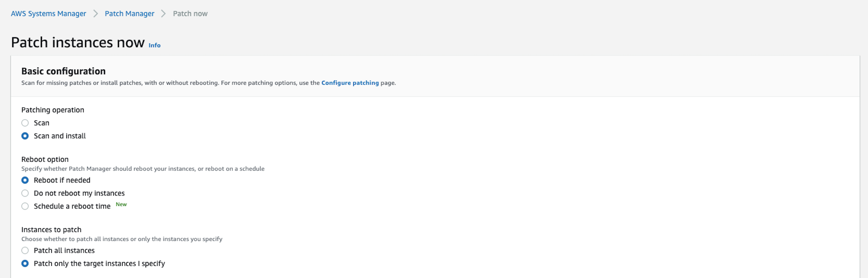Image resolution: width=868 pixels, height=278 pixels.
Task: Select Reboot if needed option
Action: click(x=25, y=180)
